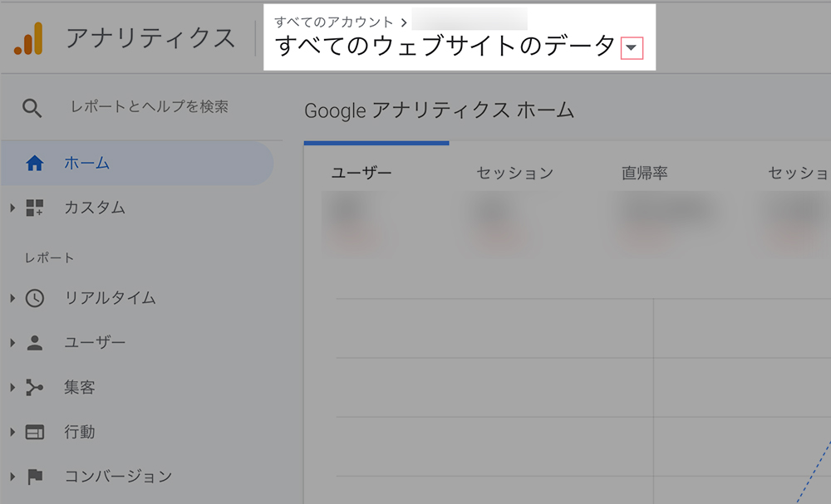Click the Home house icon
This screenshot has width=831, height=504.
(34, 163)
